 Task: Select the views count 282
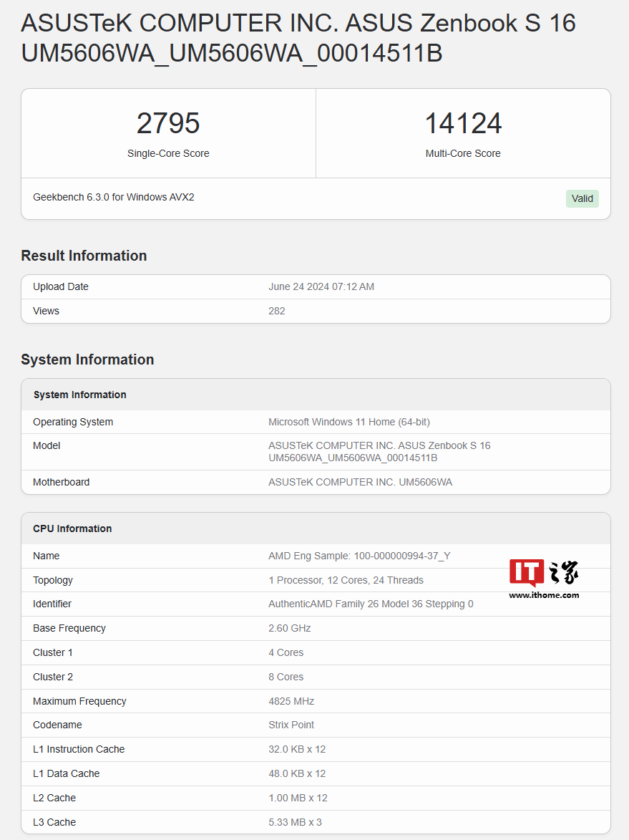click(277, 311)
